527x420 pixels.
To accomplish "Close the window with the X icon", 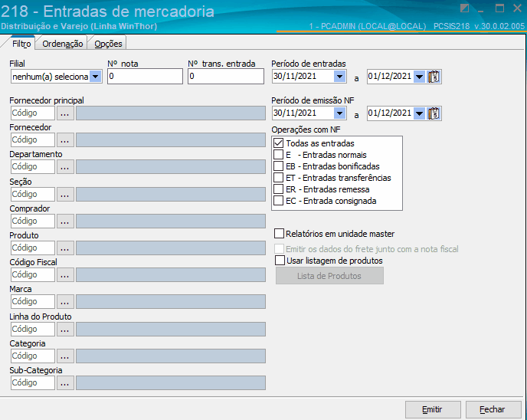I will [517, 8].
